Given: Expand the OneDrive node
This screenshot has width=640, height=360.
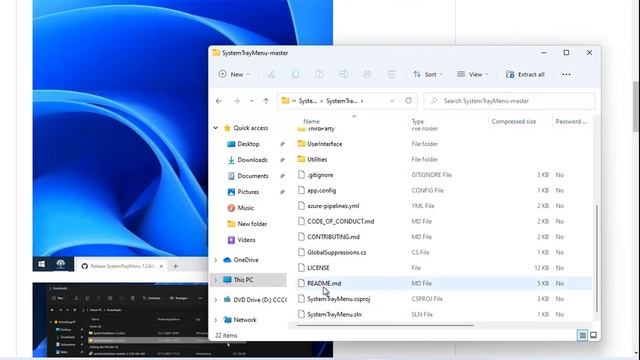Looking at the screenshot, I should coord(216,260).
